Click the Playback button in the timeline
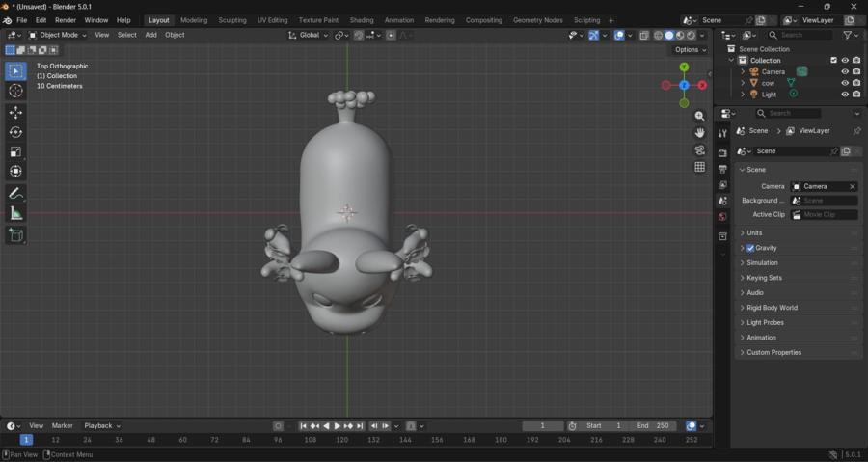 (x=100, y=425)
